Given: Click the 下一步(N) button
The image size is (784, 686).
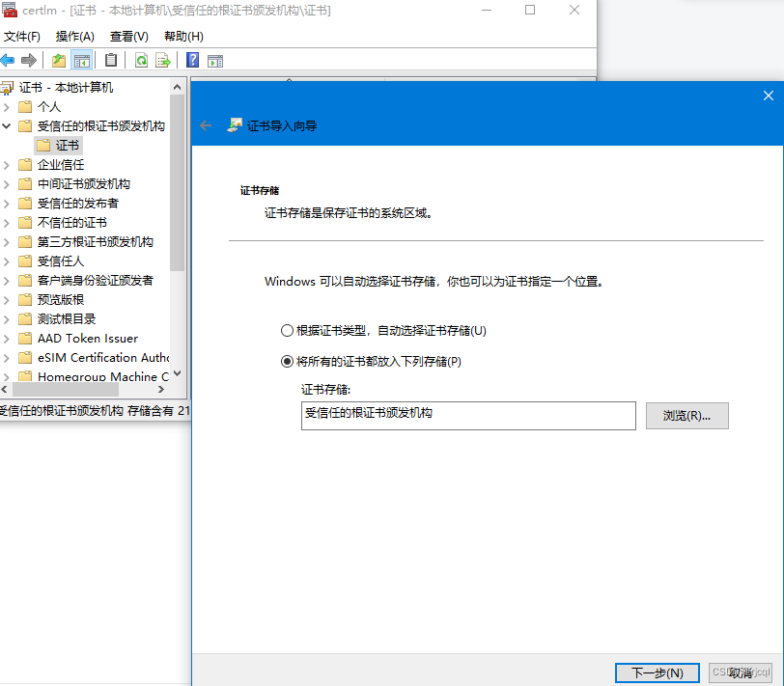Looking at the screenshot, I should [657, 672].
